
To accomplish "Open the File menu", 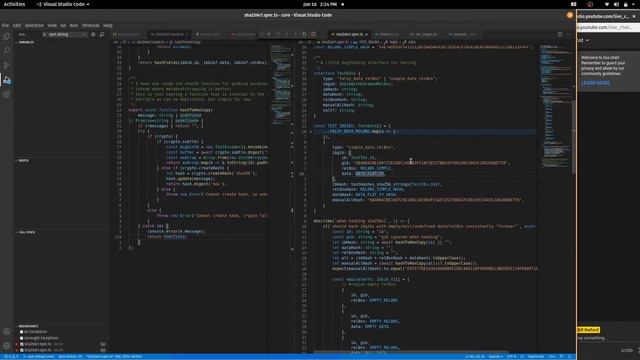I will [5, 25].
